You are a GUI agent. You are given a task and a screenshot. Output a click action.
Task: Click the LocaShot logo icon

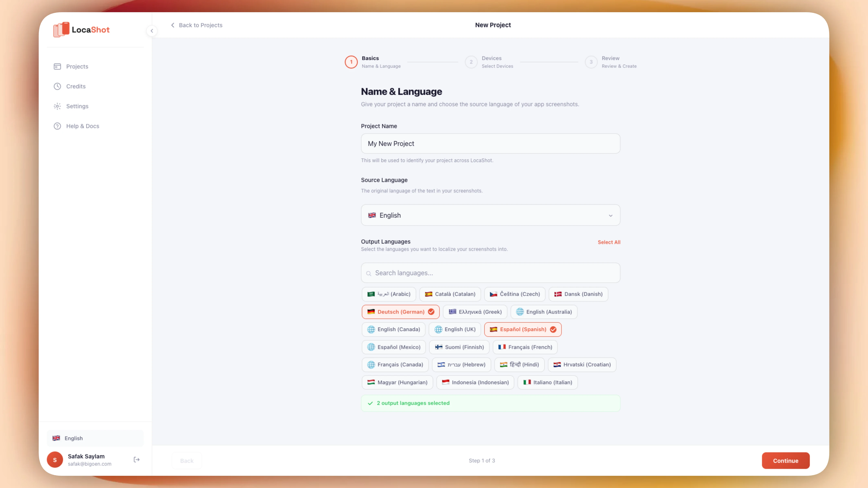(61, 30)
